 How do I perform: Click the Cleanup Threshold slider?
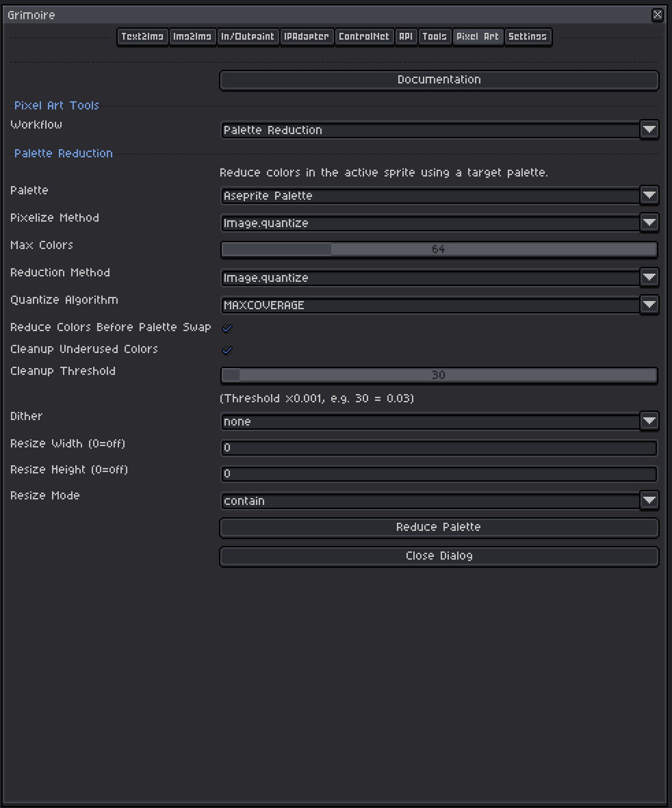439,375
